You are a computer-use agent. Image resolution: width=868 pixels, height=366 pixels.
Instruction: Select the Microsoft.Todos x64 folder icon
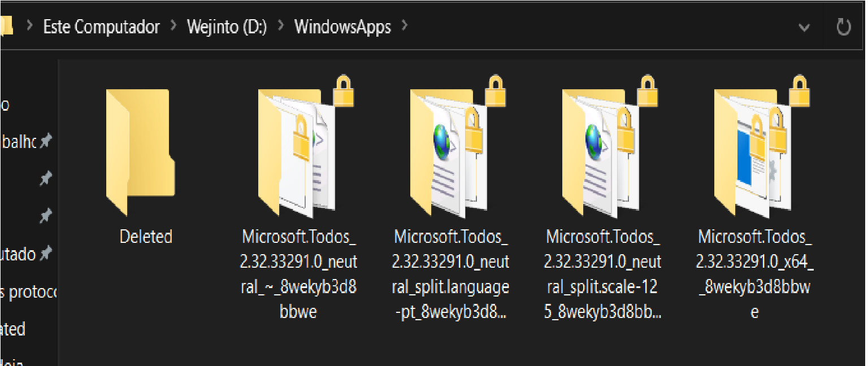pos(762,147)
